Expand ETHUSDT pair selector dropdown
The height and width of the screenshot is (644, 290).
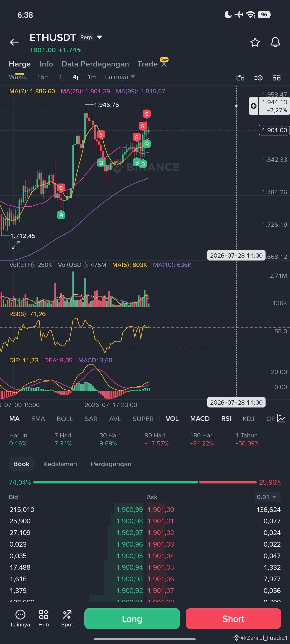point(99,37)
